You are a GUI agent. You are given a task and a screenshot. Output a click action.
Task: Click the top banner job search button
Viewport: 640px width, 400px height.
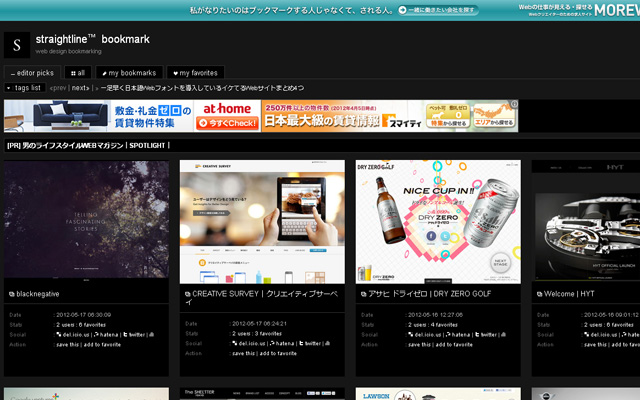tap(438, 10)
